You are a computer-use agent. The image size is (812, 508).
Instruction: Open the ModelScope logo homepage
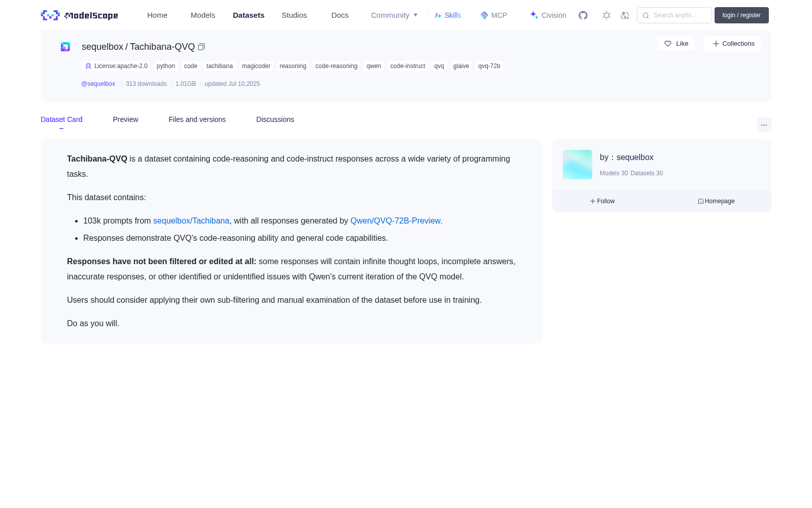(79, 15)
